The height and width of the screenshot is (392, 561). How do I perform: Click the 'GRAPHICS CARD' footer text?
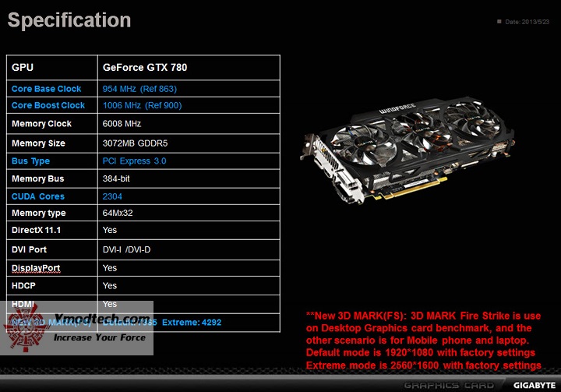(x=449, y=386)
